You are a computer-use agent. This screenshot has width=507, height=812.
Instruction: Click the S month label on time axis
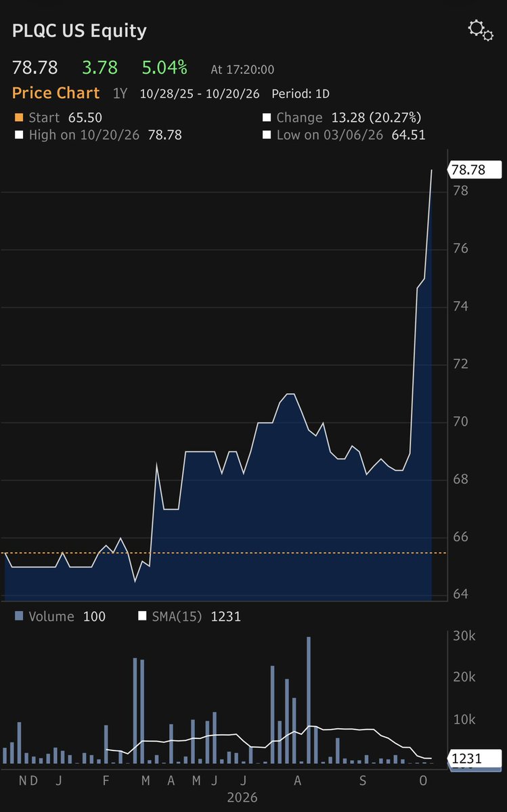[x=363, y=781]
